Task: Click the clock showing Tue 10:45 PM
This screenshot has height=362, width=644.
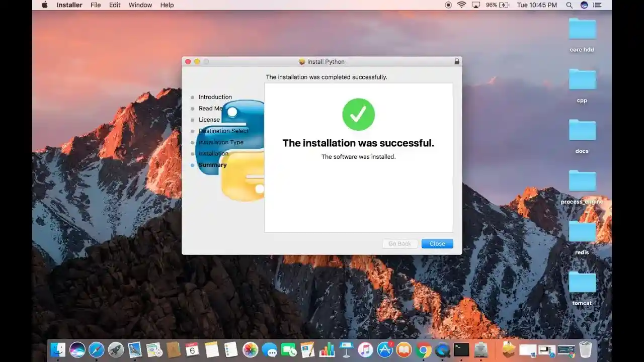Action: tap(537, 5)
